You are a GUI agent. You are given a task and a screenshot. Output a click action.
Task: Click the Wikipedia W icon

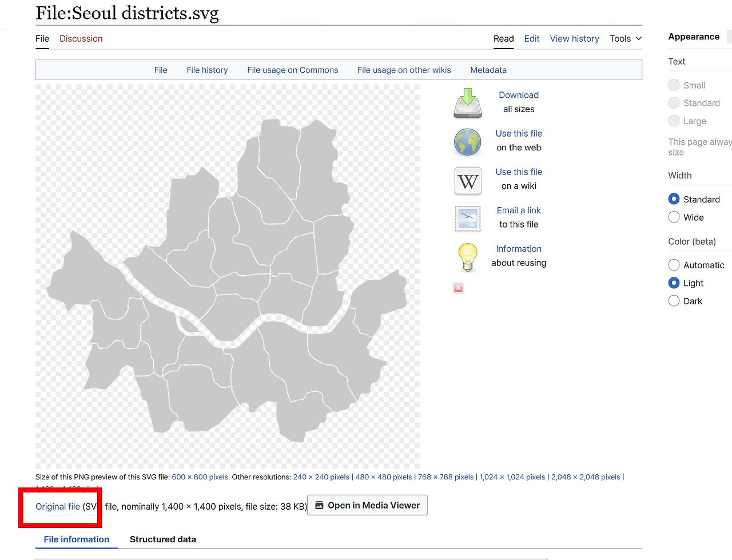tap(468, 181)
